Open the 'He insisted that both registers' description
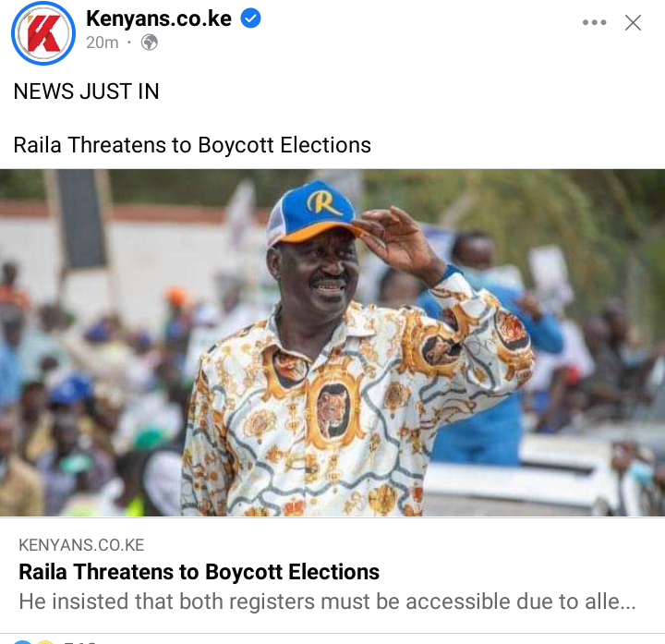This screenshot has width=665, height=644. tap(327, 601)
